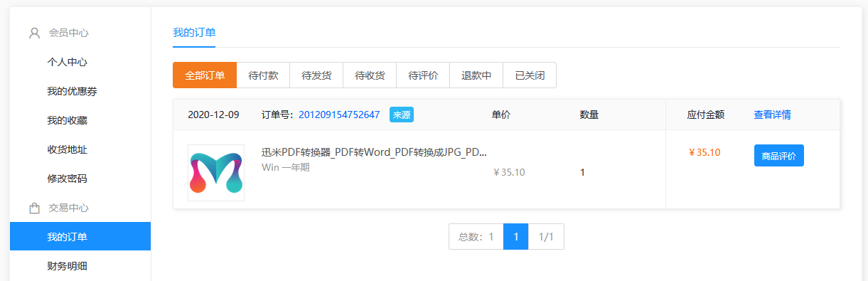Click the member center user icon
The height and width of the screenshot is (281, 868).
[x=34, y=33]
